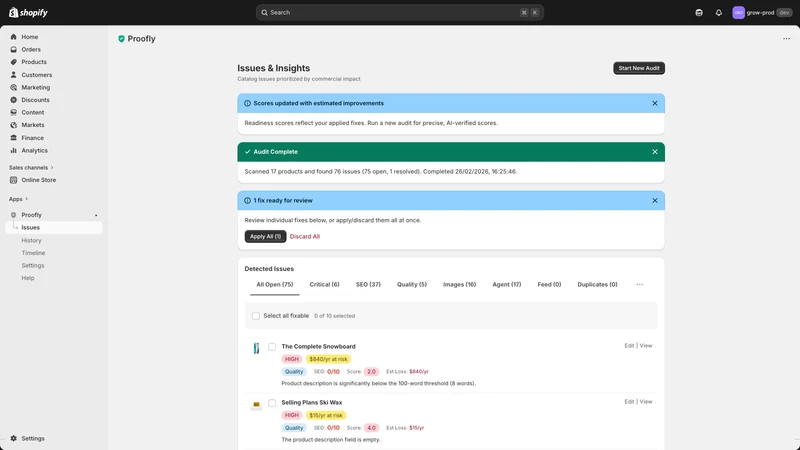
Task: Click the notifications bell icon
Action: [718, 12]
